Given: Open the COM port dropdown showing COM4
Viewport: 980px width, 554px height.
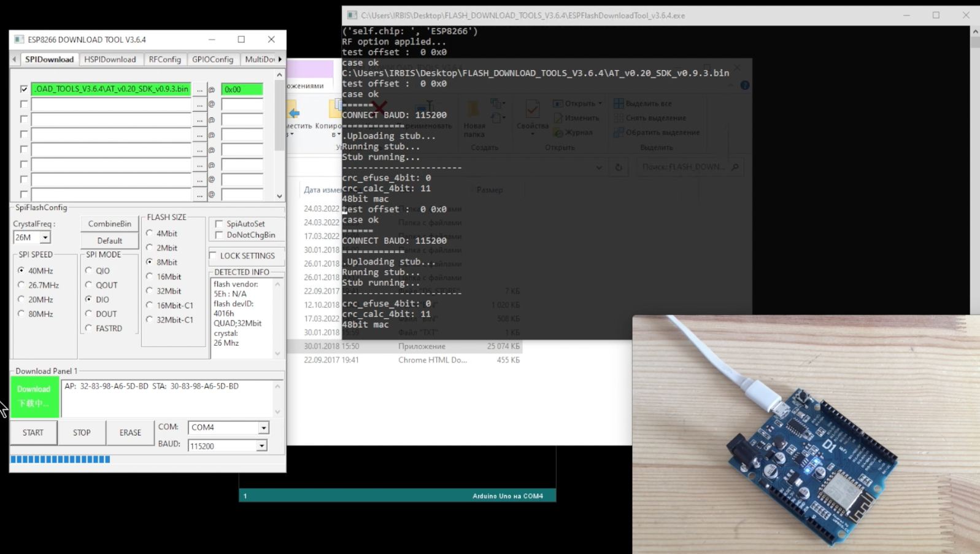Looking at the screenshot, I should 263,427.
